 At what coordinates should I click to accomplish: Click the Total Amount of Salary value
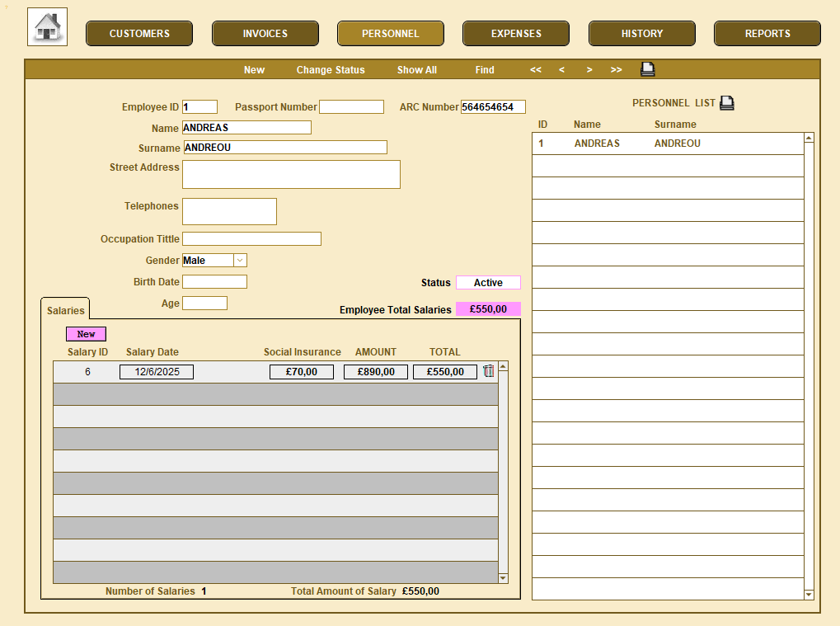420,591
